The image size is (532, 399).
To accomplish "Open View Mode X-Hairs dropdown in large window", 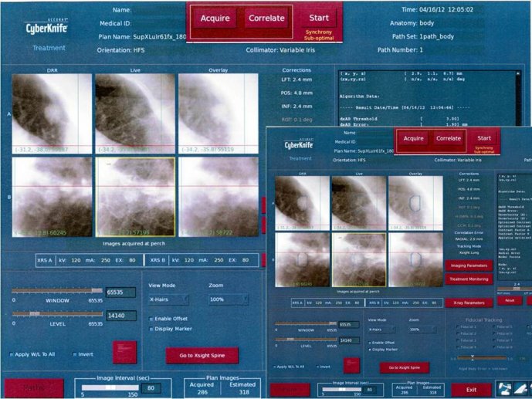I will tap(168, 299).
